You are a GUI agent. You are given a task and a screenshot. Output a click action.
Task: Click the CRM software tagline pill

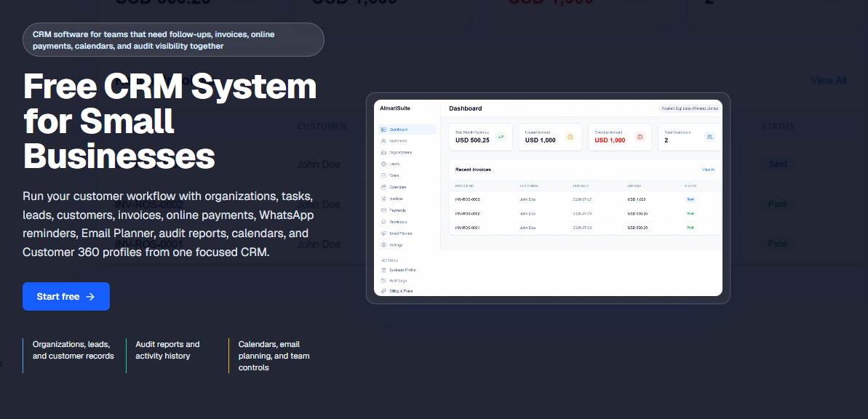pos(173,40)
